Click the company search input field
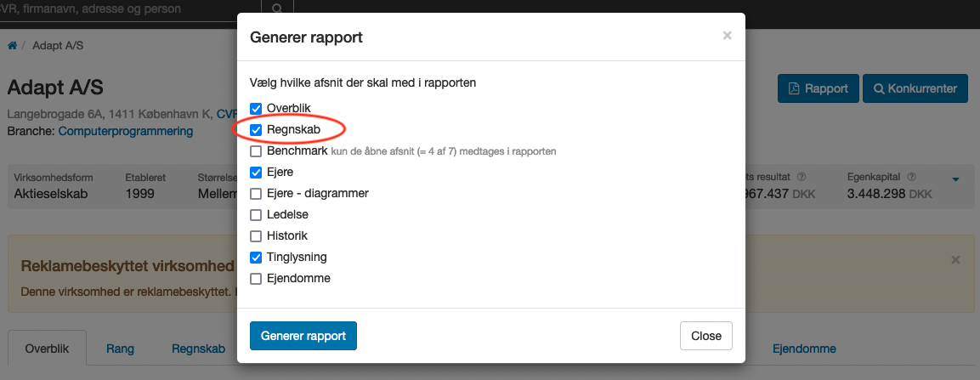 coord(130,9)
